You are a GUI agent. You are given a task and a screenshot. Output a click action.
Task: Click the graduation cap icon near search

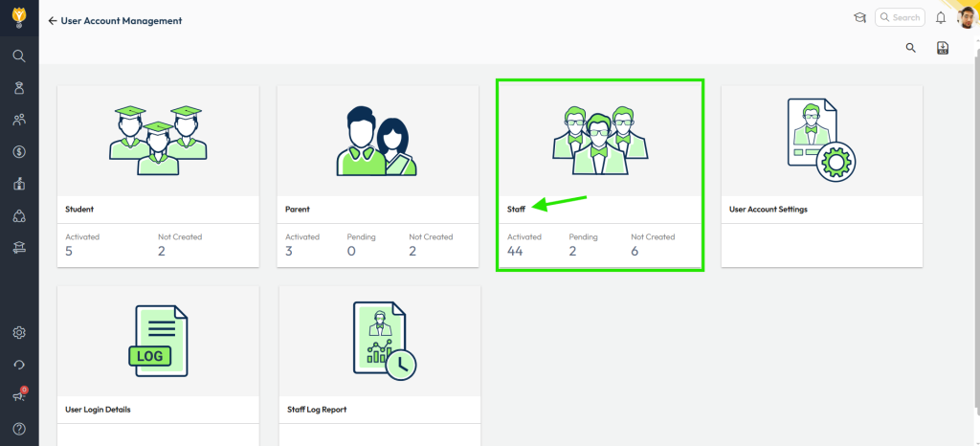(860, 17)
